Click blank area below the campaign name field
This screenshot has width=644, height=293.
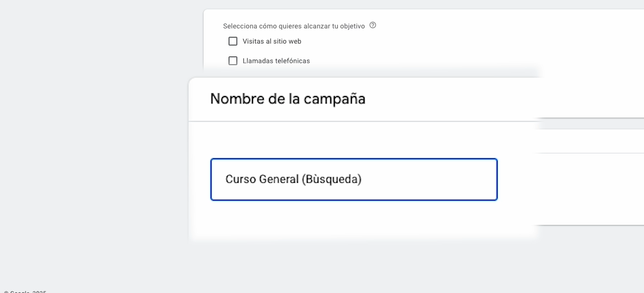click(354, 220)
